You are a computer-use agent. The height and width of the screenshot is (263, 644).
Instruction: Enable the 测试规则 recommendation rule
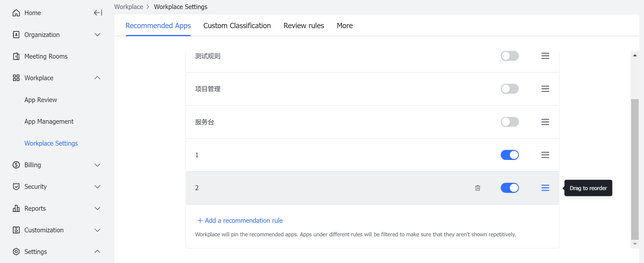tap(510, 56)
